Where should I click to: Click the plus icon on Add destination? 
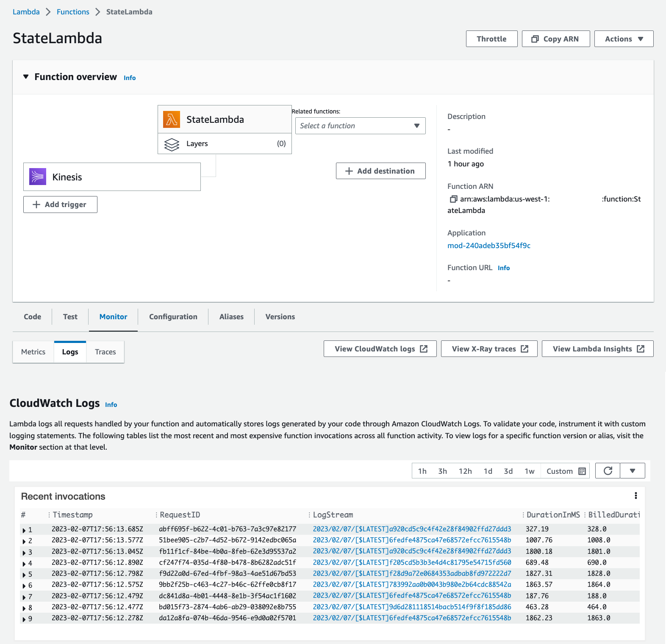pos(349,171)
